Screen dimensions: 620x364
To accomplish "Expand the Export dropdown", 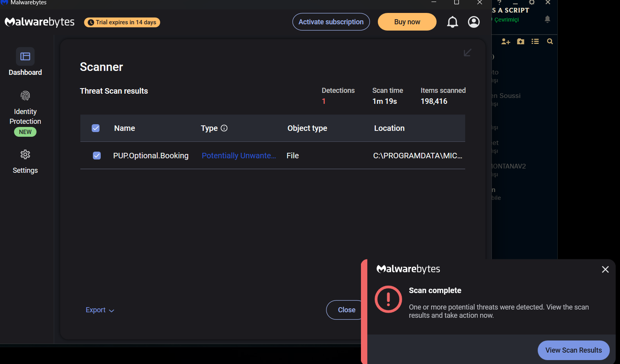I will pos(100,310).
